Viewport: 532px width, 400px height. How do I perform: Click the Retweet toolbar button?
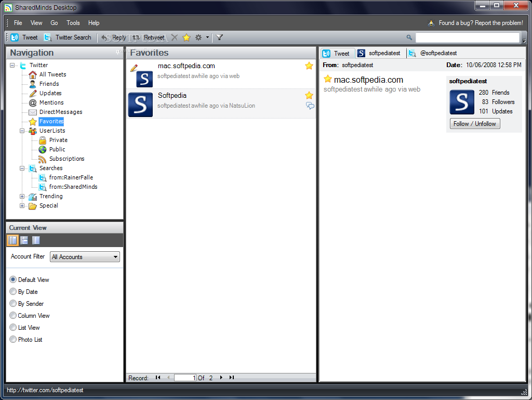[148, 37]
